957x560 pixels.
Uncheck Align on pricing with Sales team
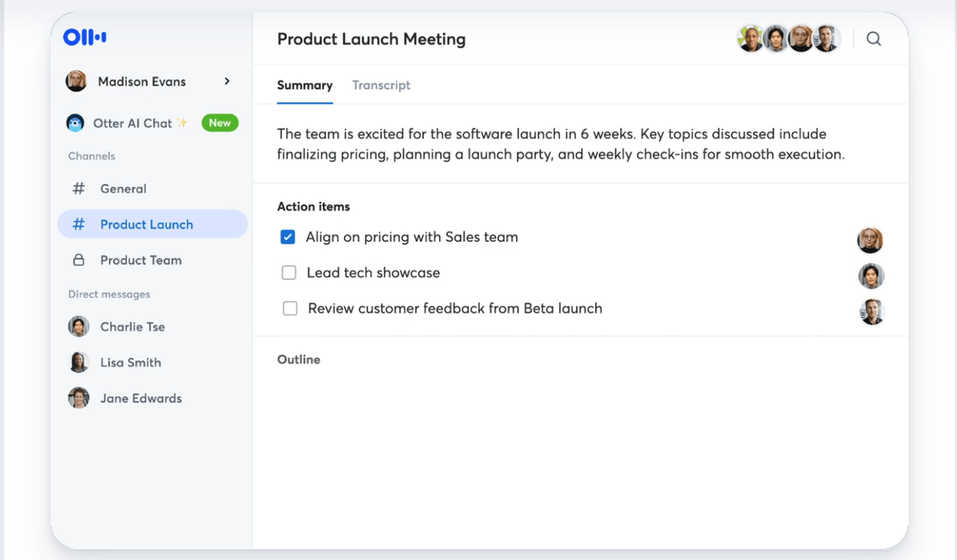pyautogui.click(x=287, y=236)
